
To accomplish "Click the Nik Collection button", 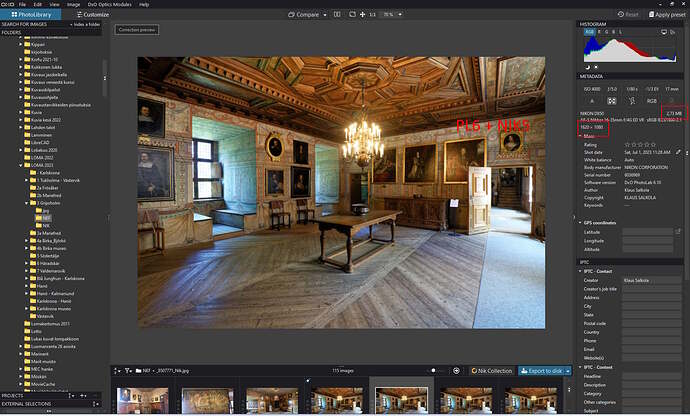I will click(490, 371).
